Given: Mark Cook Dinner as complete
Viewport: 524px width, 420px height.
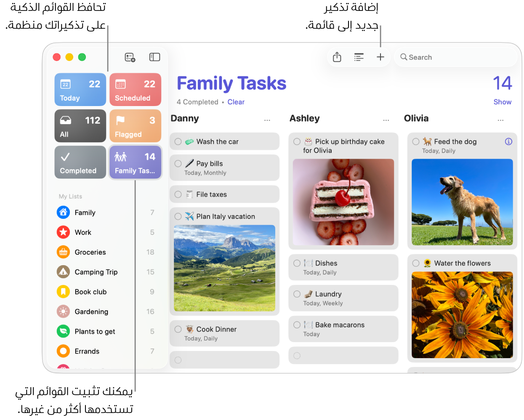Looking at the screenshot, I should [x=178, y=329].
